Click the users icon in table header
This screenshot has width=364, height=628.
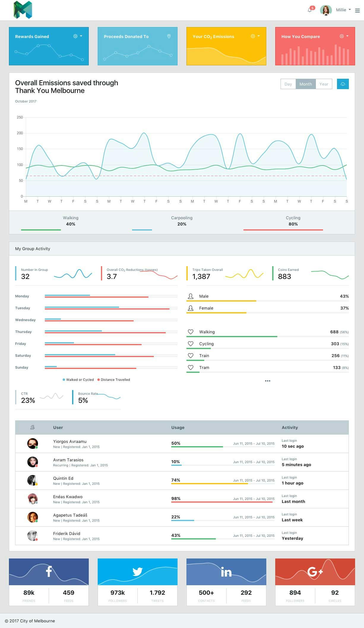[33, 427]
